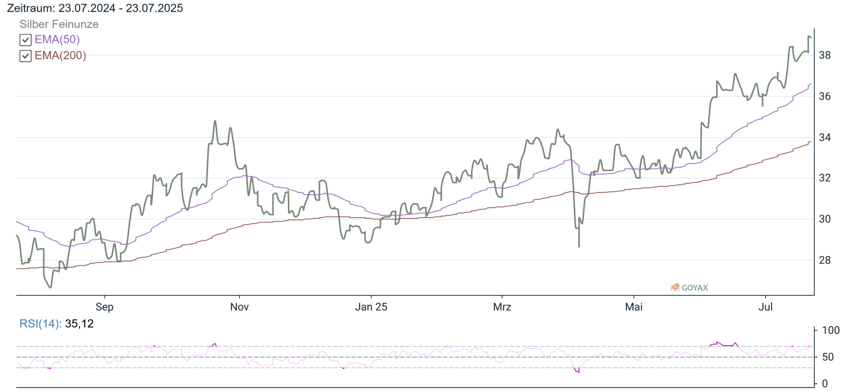The image size is (868, 391).
Task: Click the GOYAX watermark text
Action: (695, 288)
